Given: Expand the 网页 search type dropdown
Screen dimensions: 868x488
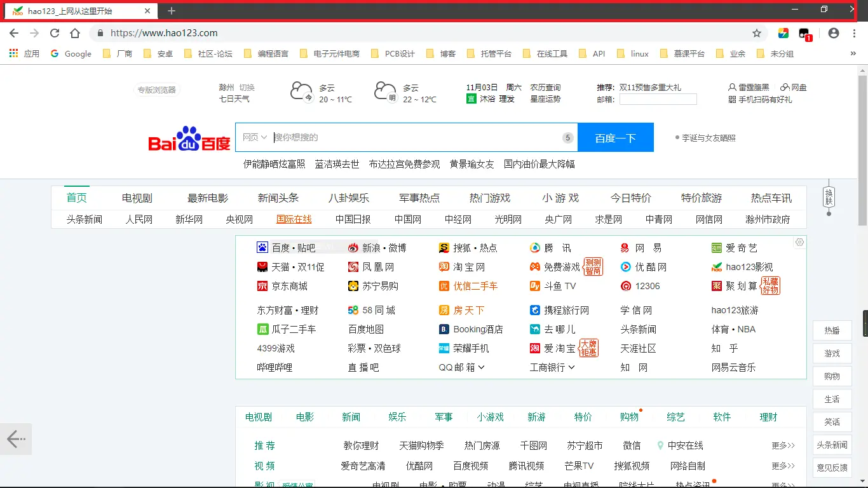Looking at the screenshot, I should [x=255, y=137].
